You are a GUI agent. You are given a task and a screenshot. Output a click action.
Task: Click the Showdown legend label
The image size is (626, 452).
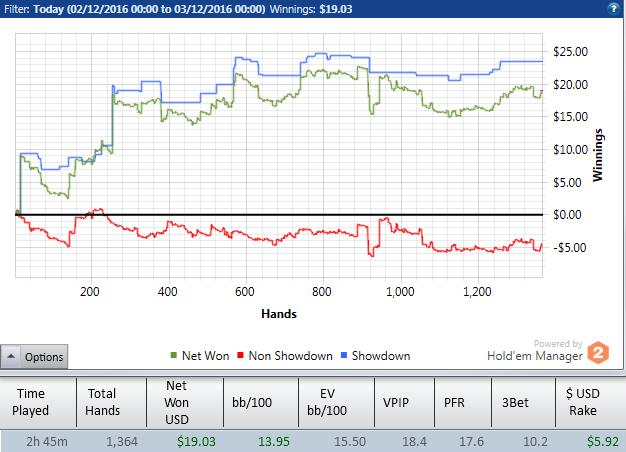tap(380, 356)
